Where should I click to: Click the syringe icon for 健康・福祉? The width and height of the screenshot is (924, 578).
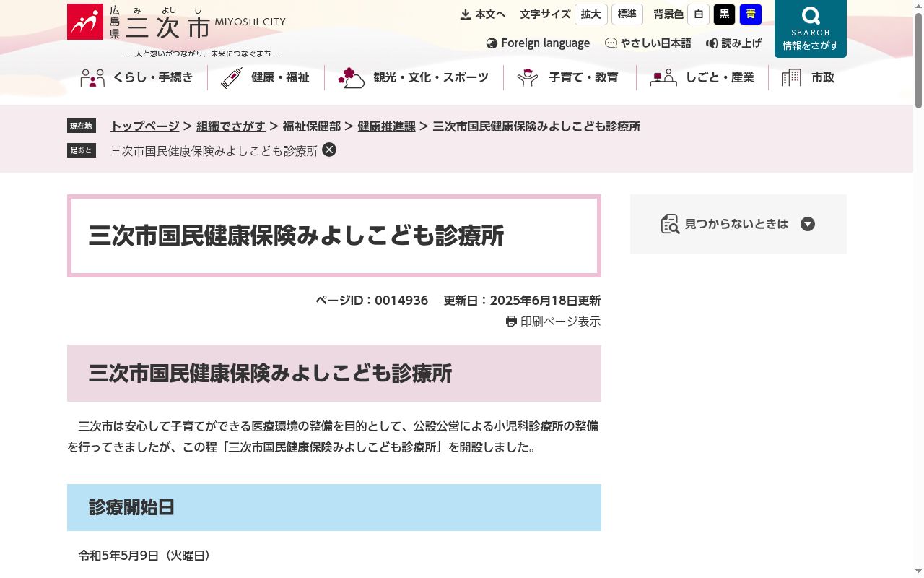[x=232, y=78]
